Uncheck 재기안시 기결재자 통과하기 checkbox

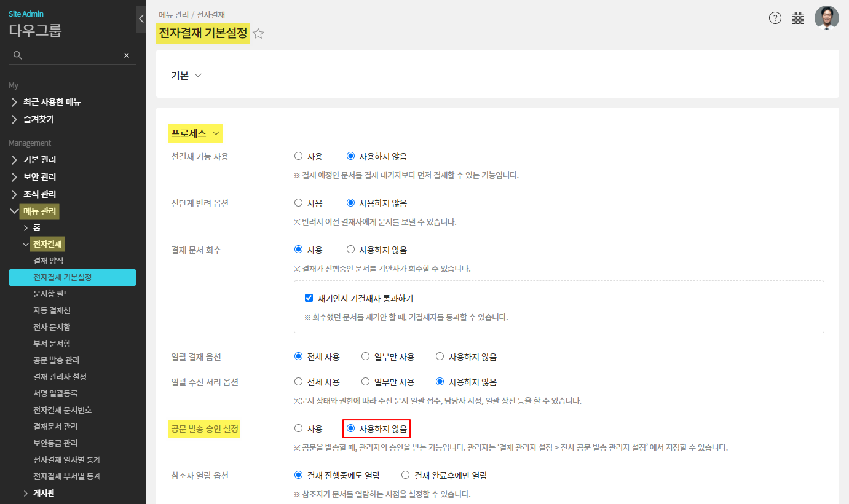[x=309, y=298]
